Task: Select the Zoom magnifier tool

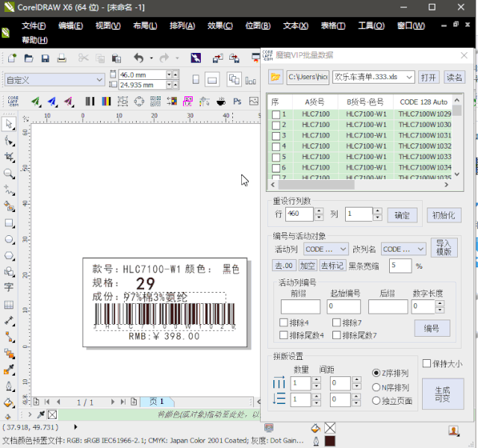Action: 9,174
